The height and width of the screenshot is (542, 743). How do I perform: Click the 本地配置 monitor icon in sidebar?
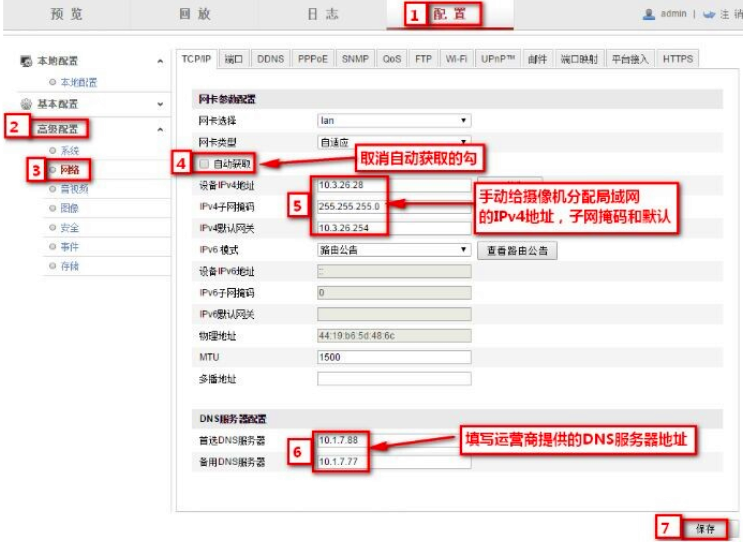[x=26, y=61]
